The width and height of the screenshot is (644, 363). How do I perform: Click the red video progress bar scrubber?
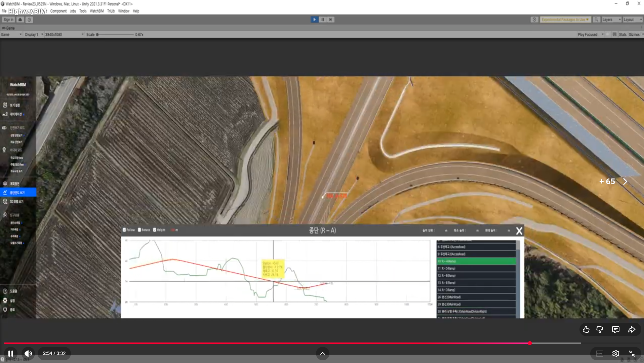530,343
